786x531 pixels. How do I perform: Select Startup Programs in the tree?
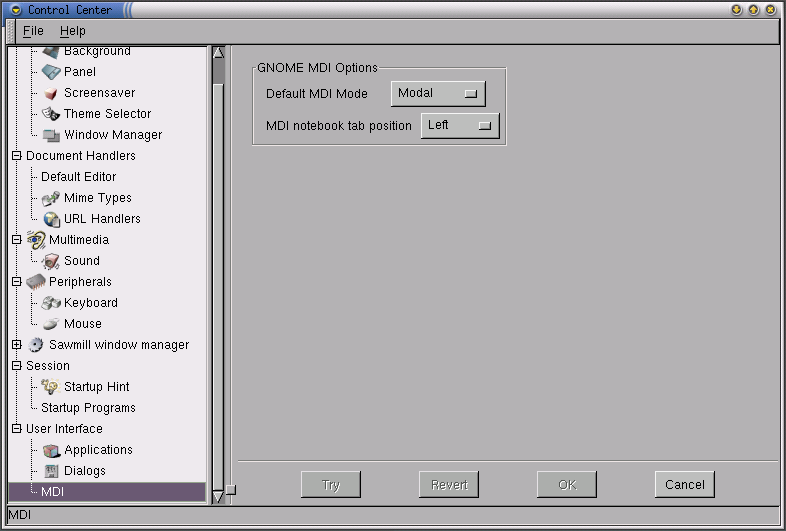click(x=88, y=408)
